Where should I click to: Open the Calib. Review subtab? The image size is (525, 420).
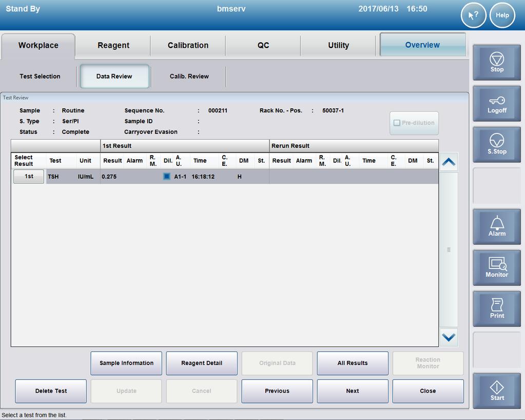189,77
